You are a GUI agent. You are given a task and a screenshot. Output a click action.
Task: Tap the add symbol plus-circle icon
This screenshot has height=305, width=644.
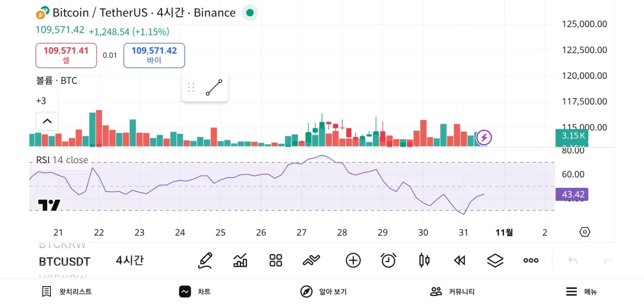point(353,260)
